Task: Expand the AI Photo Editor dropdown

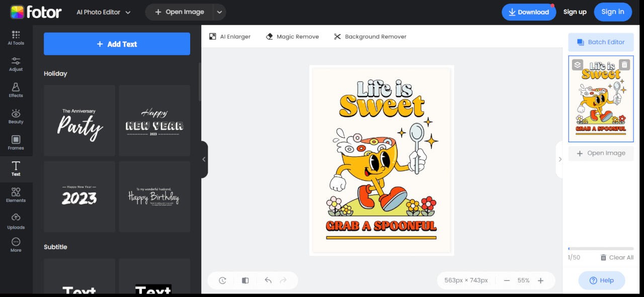Action: click(x=103, y=12)
